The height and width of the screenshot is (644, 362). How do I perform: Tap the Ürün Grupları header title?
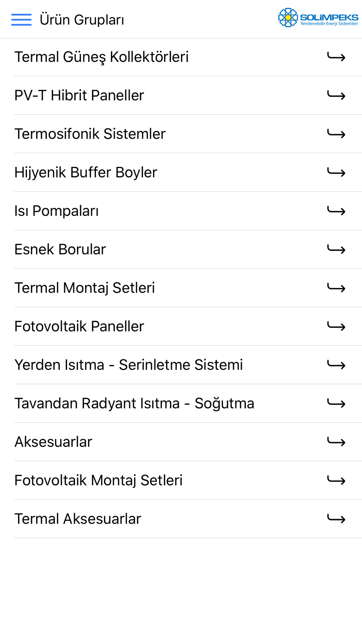pos(82,20)
